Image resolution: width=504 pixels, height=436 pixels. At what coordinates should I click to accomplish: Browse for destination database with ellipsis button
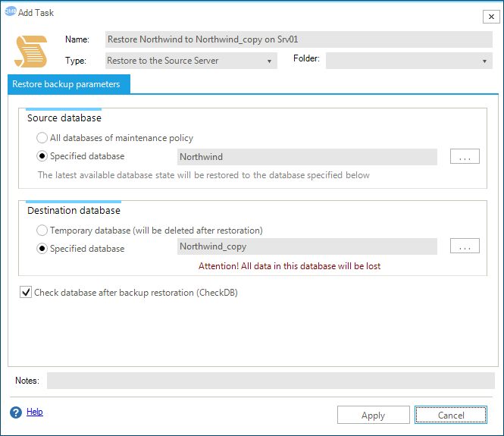tap(465, 246)
